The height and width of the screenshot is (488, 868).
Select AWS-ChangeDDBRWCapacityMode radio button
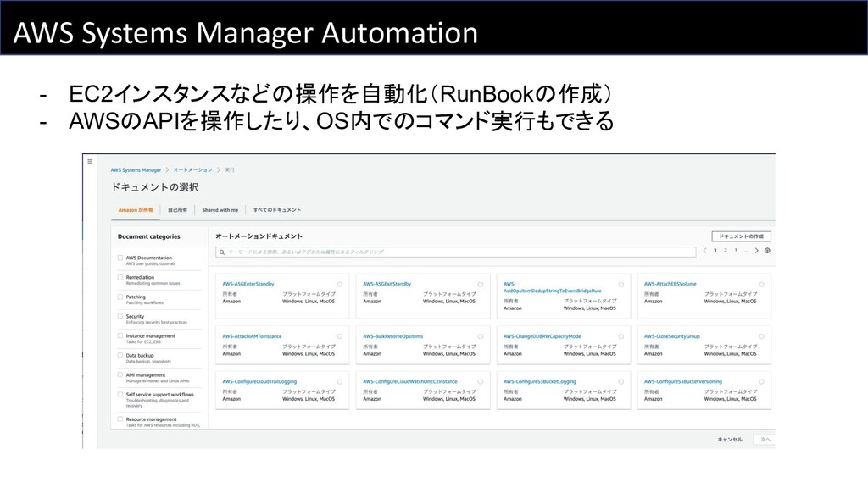coord(621,336)
